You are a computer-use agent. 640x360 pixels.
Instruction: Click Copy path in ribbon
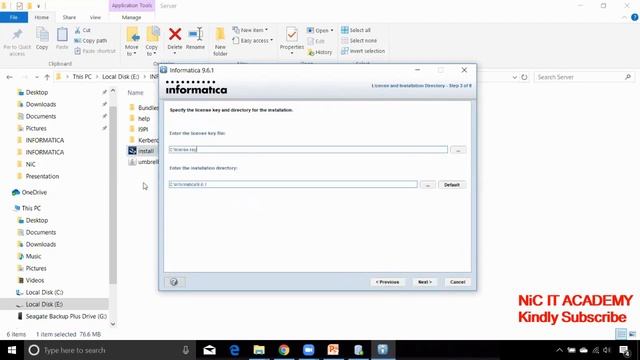91,40
